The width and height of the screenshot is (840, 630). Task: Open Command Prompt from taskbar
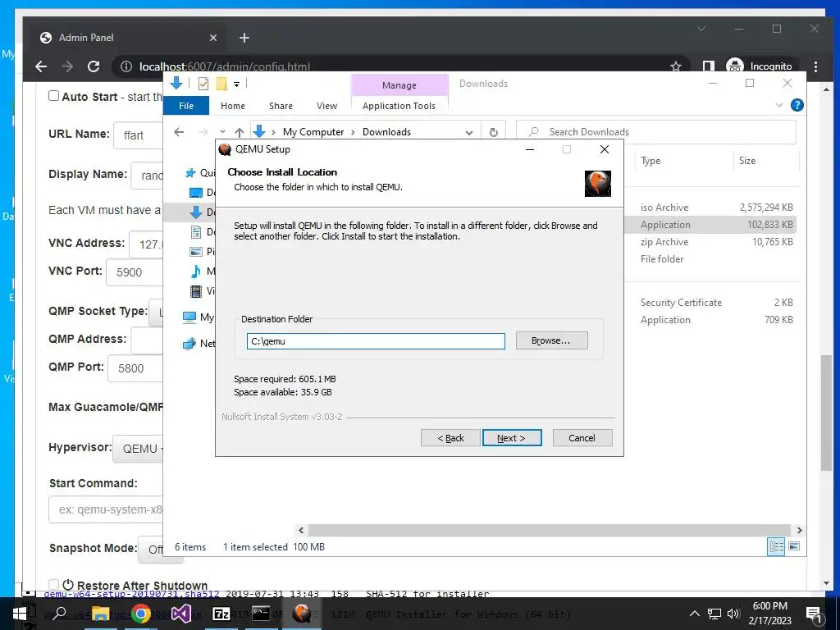[261, 614]
